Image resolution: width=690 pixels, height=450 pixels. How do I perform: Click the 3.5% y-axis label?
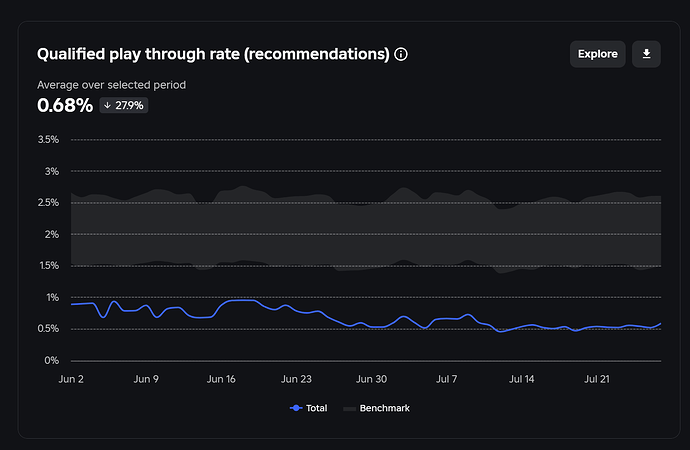pos(47,140)
